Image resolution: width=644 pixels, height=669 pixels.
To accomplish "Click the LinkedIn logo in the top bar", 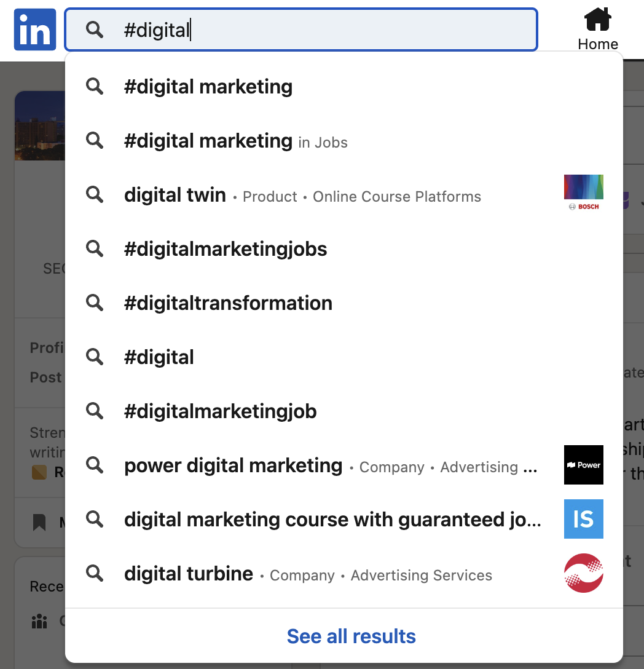I will [x=34, y=29].
